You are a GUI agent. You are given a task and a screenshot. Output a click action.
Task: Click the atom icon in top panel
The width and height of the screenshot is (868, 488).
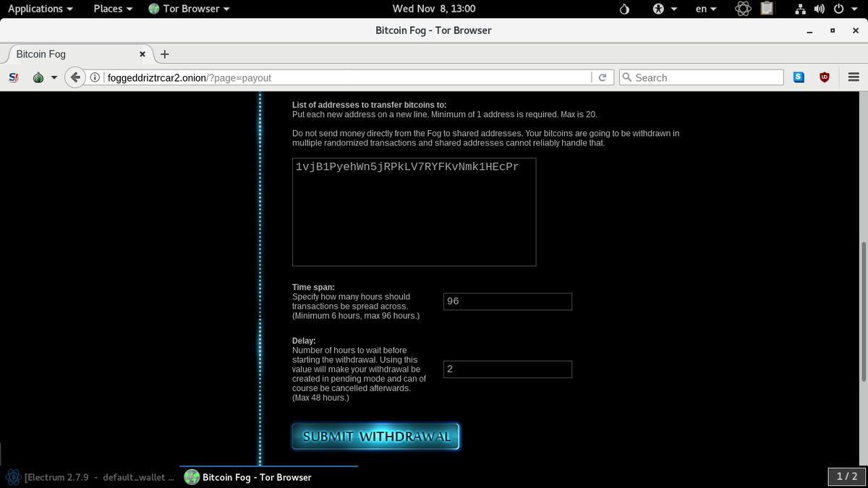742,9
